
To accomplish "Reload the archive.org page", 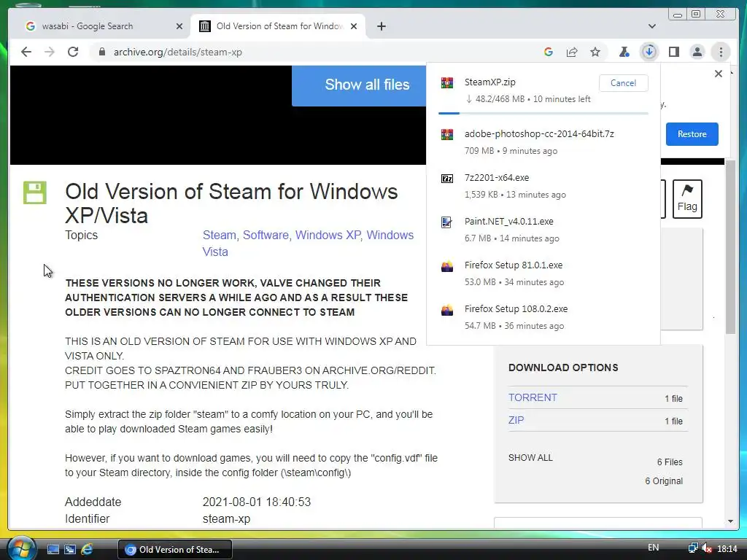I will pyautogui.click(x=73, y=52).
